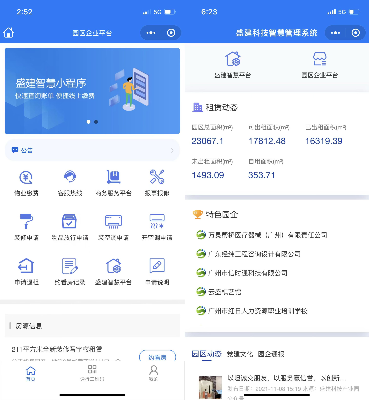
Task: Tap the 盛建智慧小程序 banner
Action: [x=92, y=91]
